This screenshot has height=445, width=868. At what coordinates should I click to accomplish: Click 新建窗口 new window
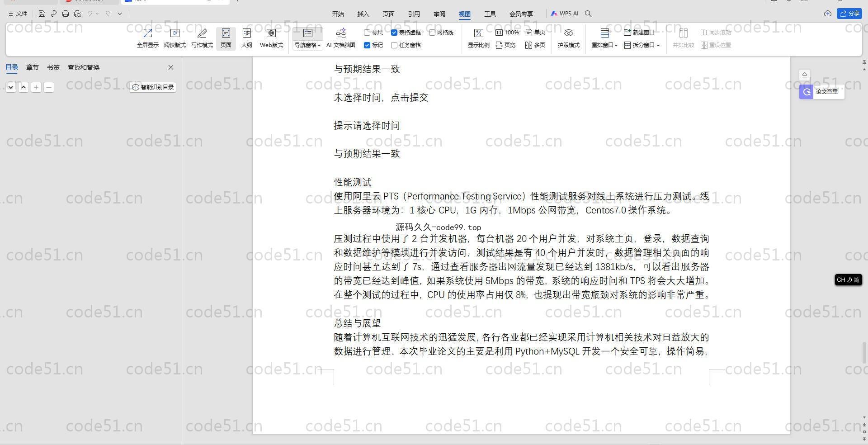639,33
